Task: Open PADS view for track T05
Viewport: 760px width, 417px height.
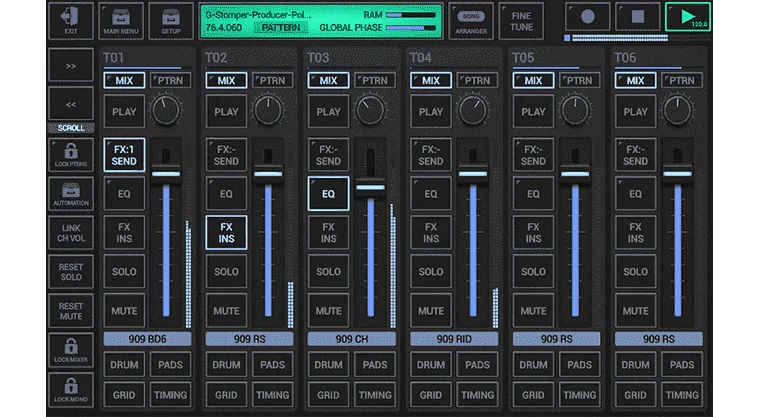Action: (580, 365)
